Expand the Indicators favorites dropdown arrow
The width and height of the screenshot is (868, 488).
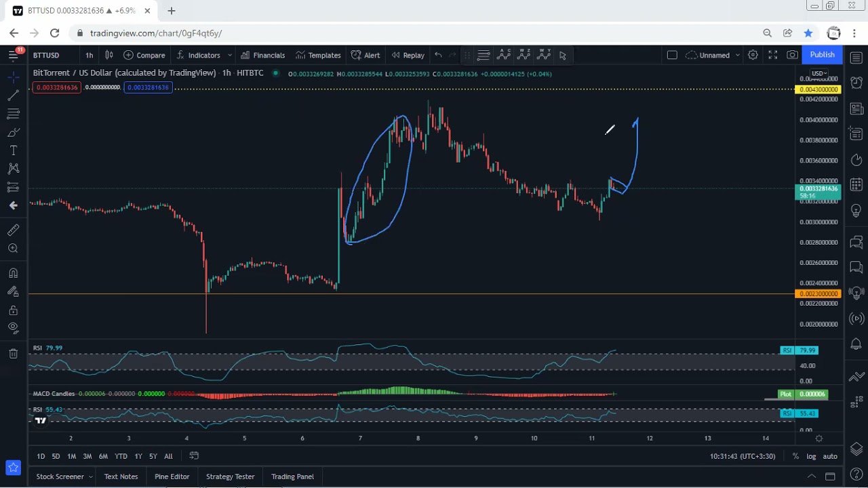click(230, 55)
